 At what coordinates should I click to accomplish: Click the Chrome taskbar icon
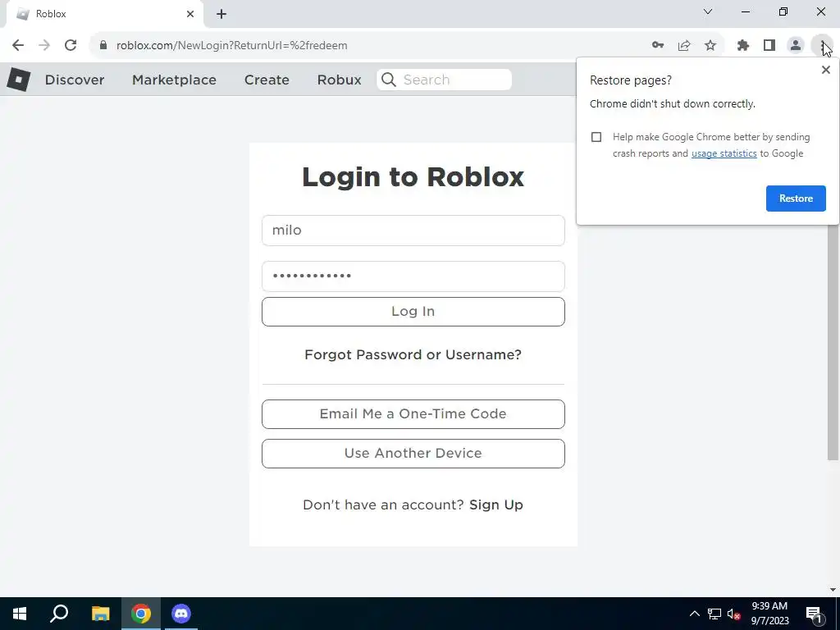pos(141,614)
